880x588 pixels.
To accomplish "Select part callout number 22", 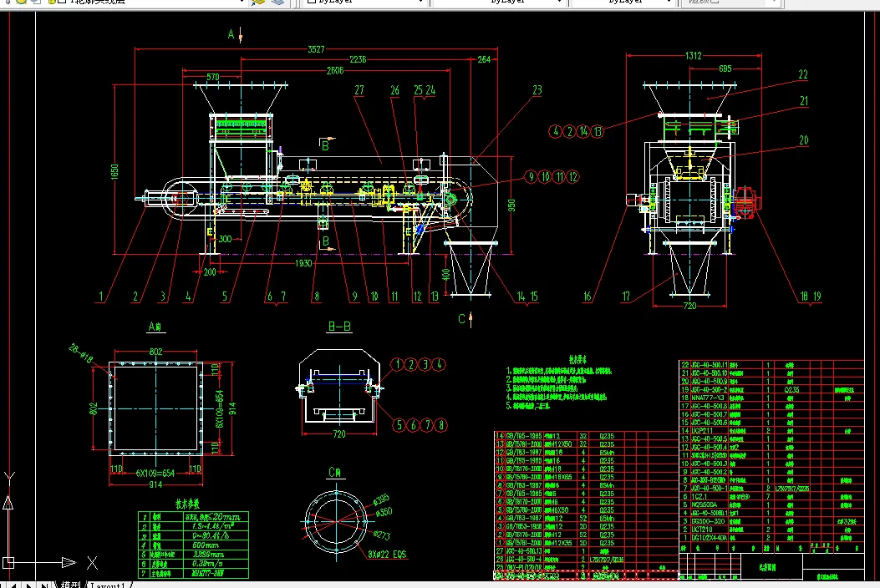I will point(803,74).
